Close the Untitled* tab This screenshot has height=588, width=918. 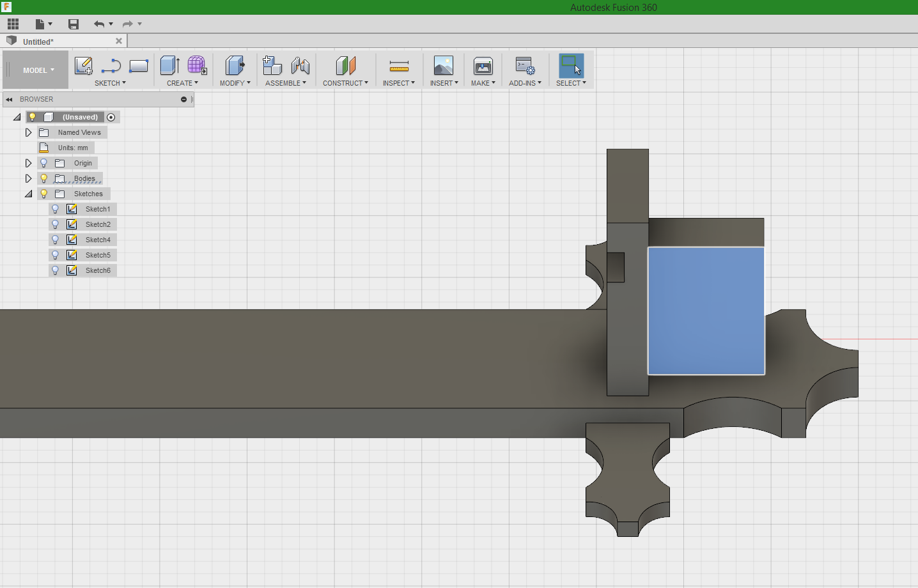119,41
